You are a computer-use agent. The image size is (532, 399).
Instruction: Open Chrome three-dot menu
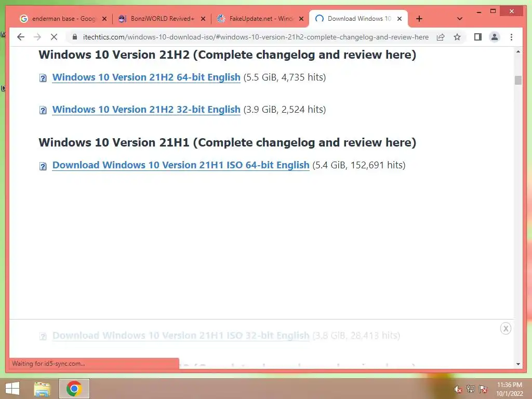point(511,37)
